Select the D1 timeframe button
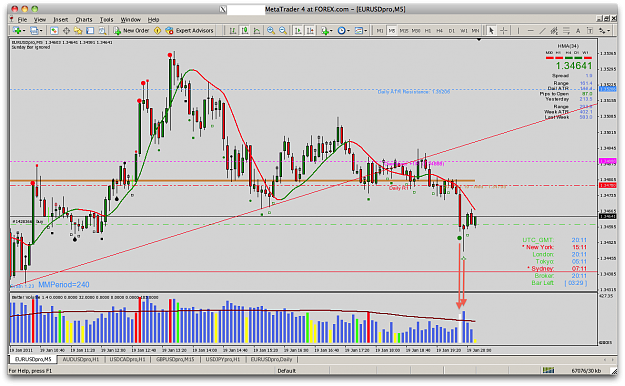Screen dimensions: 625x386 tap(452, 31)
